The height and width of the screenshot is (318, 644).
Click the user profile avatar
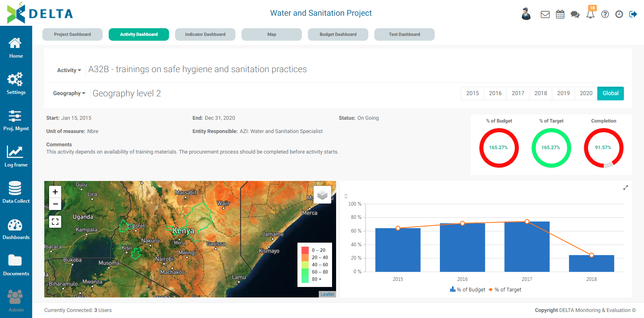tap(526, 14)
